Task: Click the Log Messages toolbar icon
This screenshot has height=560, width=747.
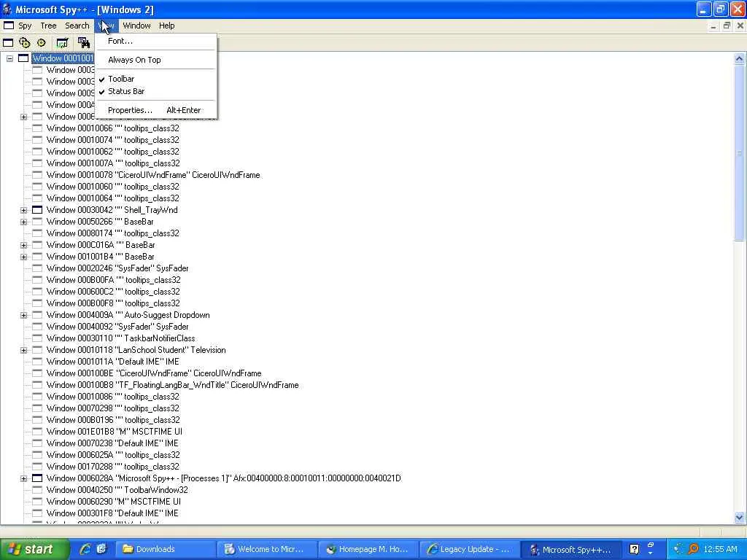Action: (63, 43)
